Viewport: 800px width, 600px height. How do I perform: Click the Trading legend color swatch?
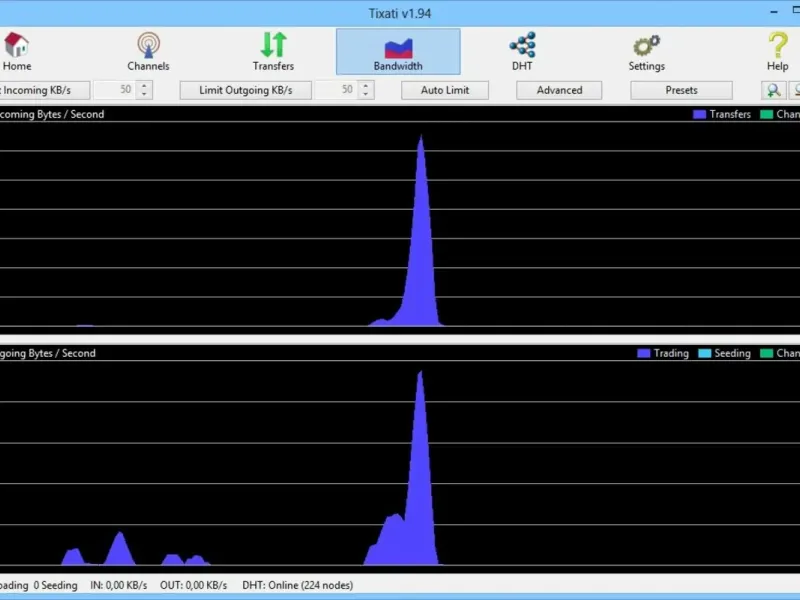point(644,353)
